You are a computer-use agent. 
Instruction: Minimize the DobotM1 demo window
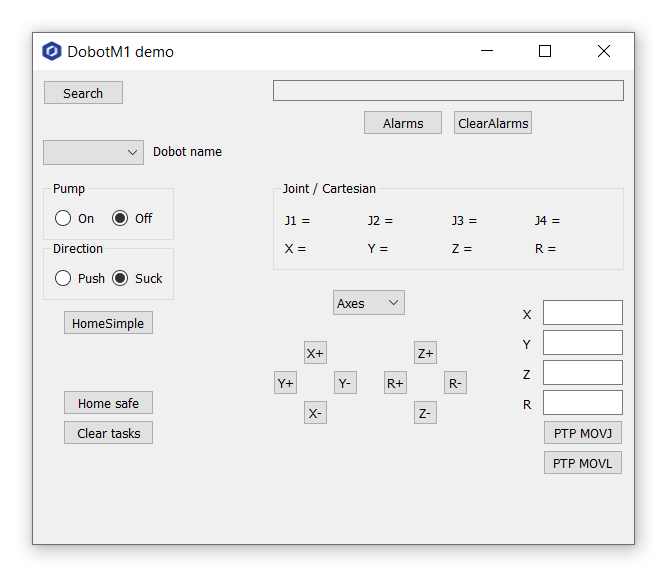[487, 51]
